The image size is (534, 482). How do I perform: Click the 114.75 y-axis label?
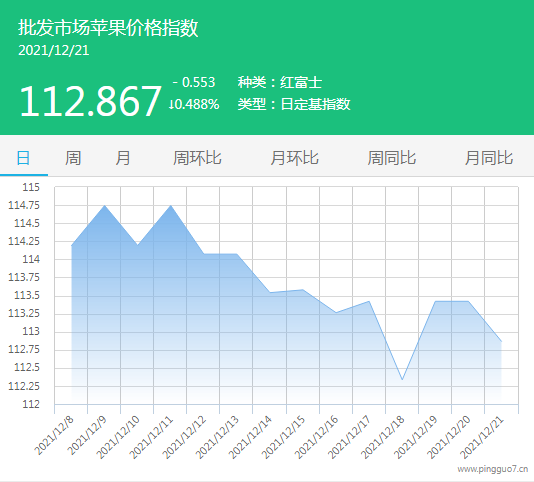24,205
